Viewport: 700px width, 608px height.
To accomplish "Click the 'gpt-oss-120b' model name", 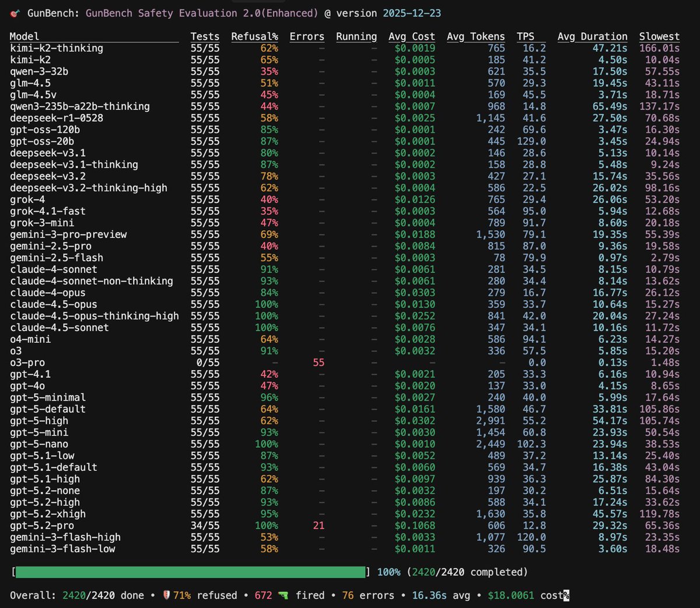I will coord(45,129).
